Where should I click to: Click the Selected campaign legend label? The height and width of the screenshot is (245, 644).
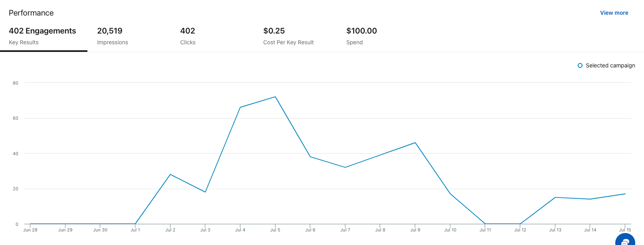(x=610, y=65)
